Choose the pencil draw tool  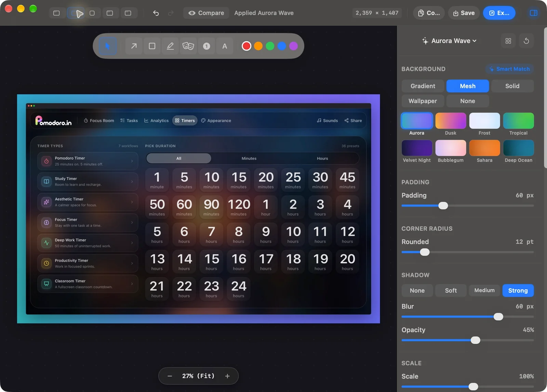tap(170, 46)
